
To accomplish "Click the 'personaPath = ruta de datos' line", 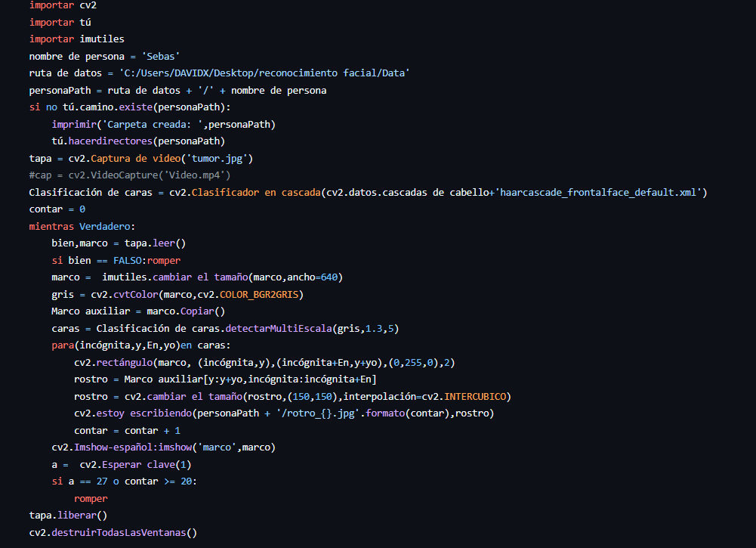I will click(x=177, y=91).
